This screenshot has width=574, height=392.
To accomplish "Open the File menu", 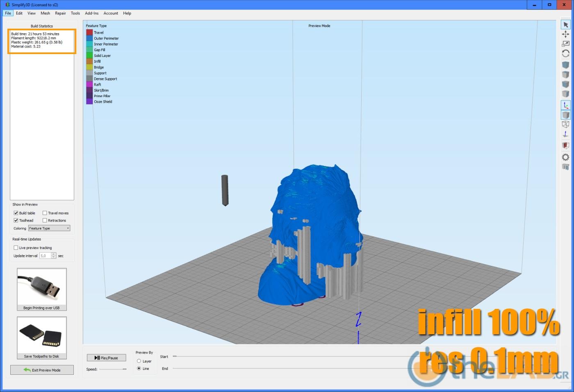I will (x=8, y=13).
